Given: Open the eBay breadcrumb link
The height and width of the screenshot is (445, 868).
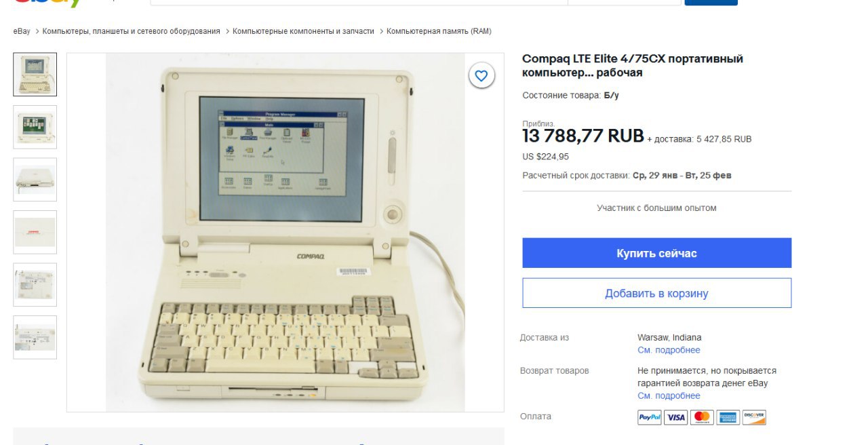Looking at the screenshot, I should (x=22, y=31).
